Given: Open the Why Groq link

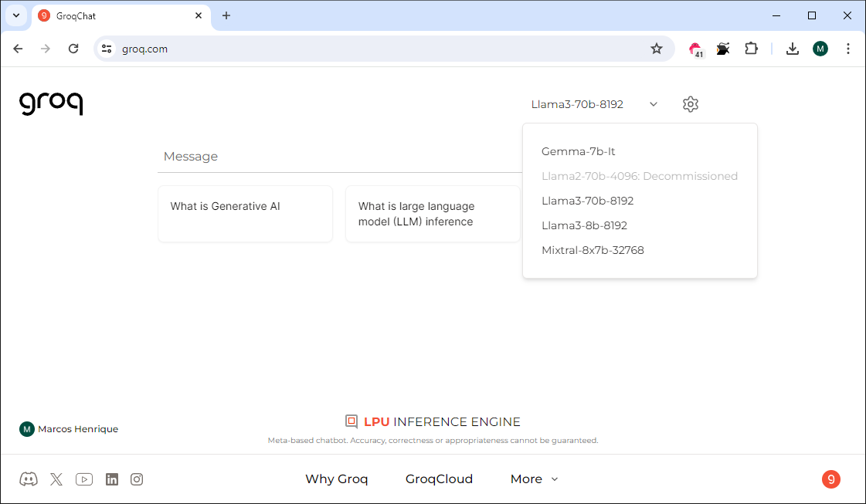Looking at the screenshot, I should pos(336,479).
